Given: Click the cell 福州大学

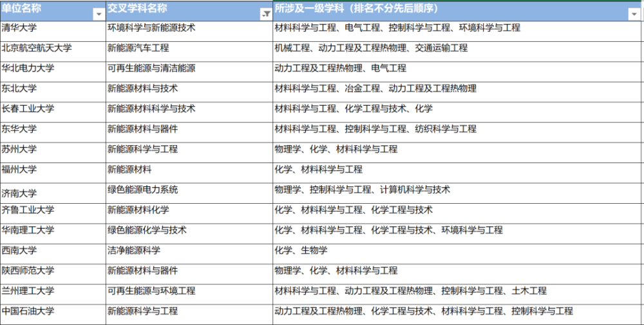Looking at the screenshot, I should (x=53, y=172).
